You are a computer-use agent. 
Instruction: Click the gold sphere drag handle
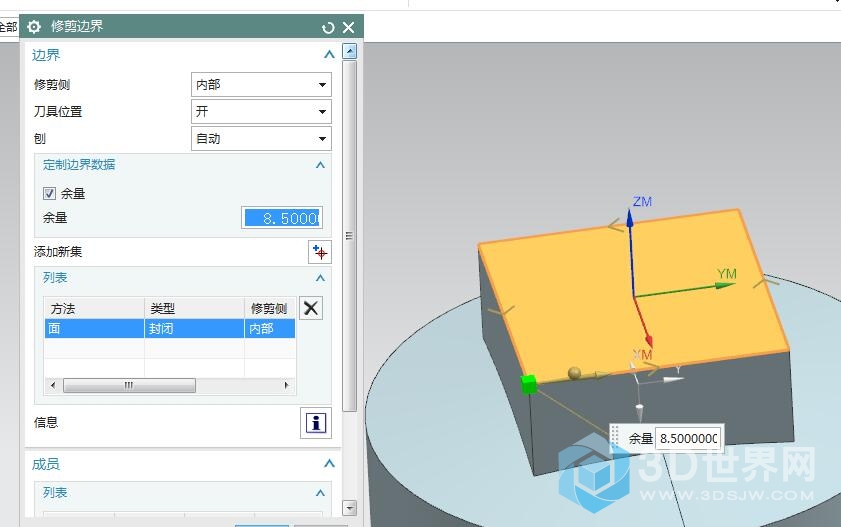click(574, 373)
